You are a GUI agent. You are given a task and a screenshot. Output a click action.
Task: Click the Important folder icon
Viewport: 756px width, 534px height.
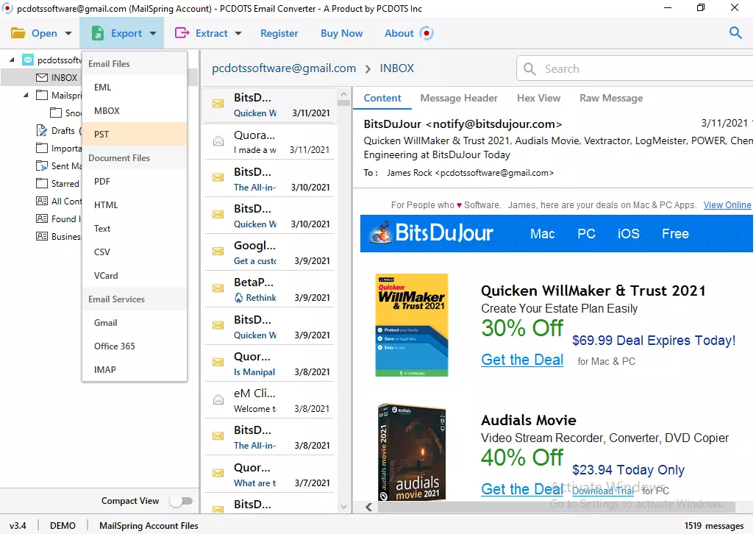click(42, 148)
